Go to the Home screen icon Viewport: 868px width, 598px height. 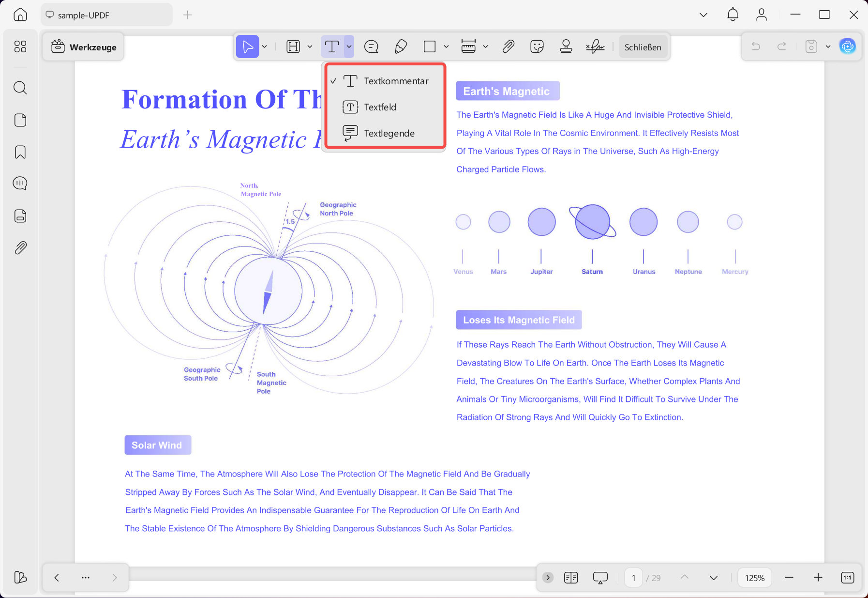(x=20, y=15)
